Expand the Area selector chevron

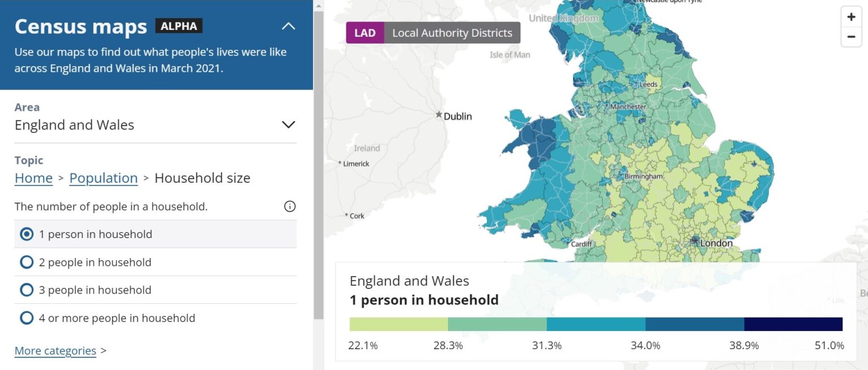(288, 124)
